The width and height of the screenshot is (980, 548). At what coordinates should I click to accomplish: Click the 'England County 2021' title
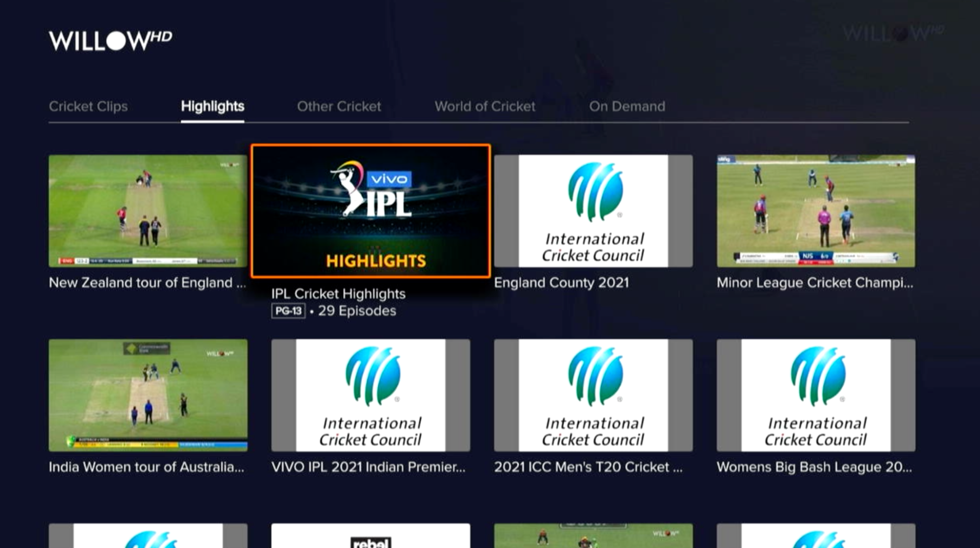coord(561,283)
